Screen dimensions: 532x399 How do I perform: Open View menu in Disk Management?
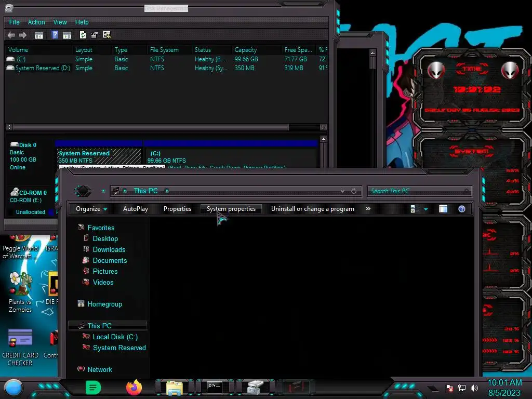click(x=60, y=22)
